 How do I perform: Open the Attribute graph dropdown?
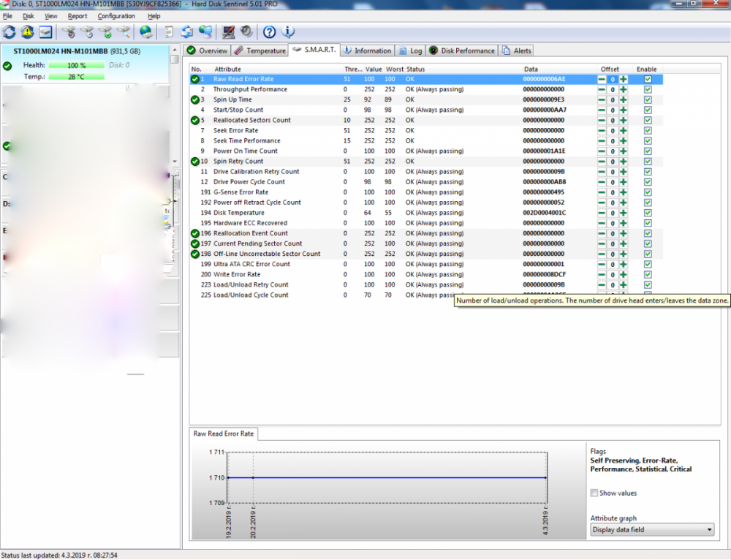tap(652, 530)
